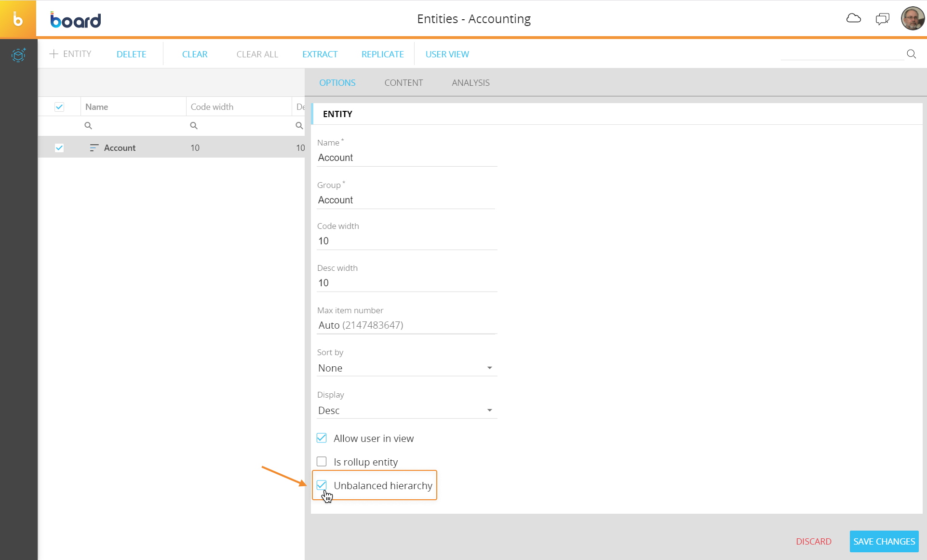Click the hierarchy icon beside Account row
927x560 pixels.
pos(94,148)
